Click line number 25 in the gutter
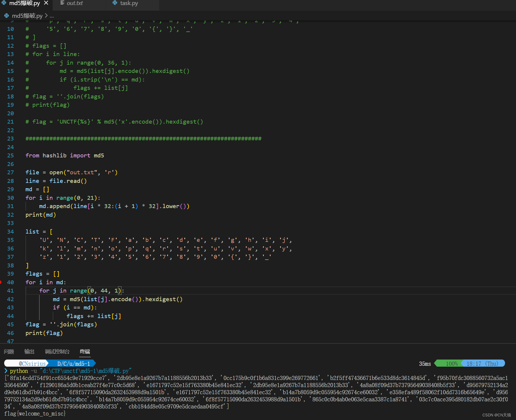 click(10, 156)
